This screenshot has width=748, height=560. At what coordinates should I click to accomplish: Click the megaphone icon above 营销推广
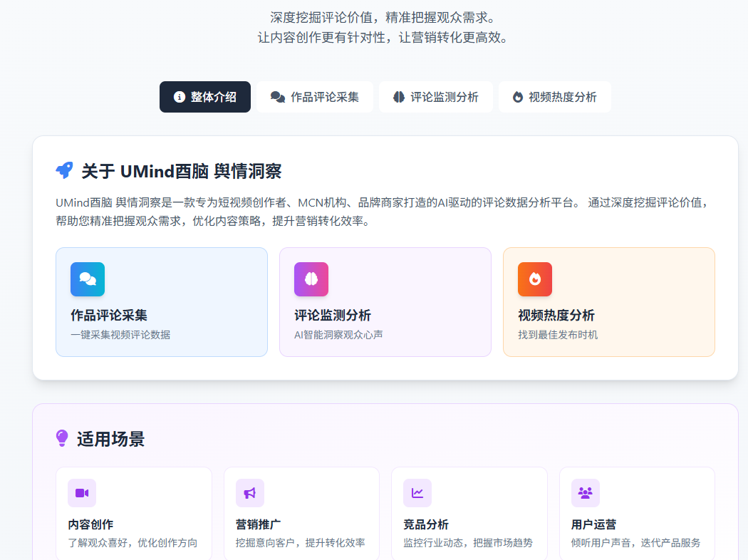[250, 493]
